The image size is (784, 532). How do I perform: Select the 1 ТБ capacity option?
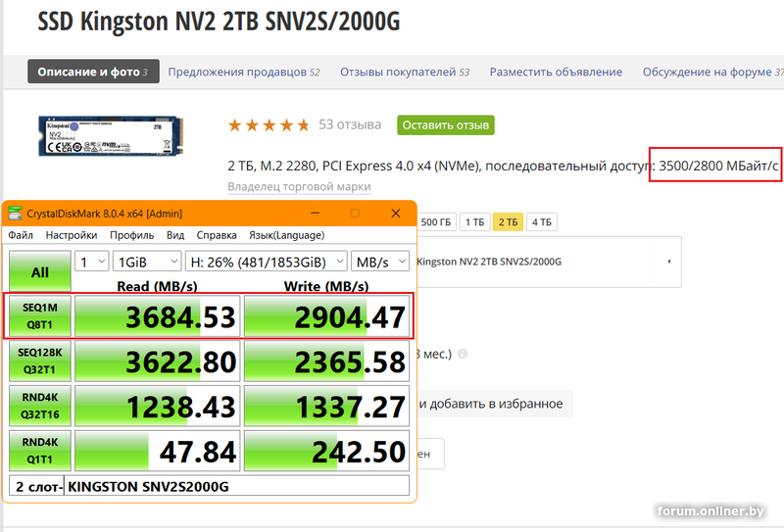click(474, 222)
